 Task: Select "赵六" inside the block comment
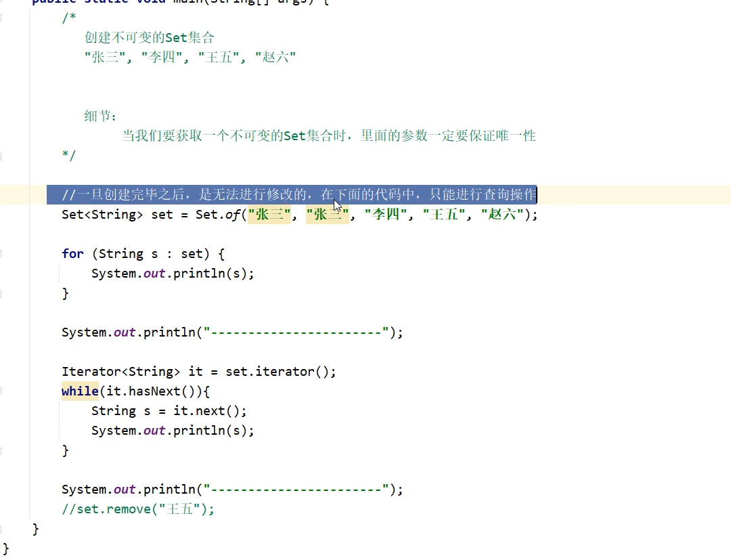(275, 57)
